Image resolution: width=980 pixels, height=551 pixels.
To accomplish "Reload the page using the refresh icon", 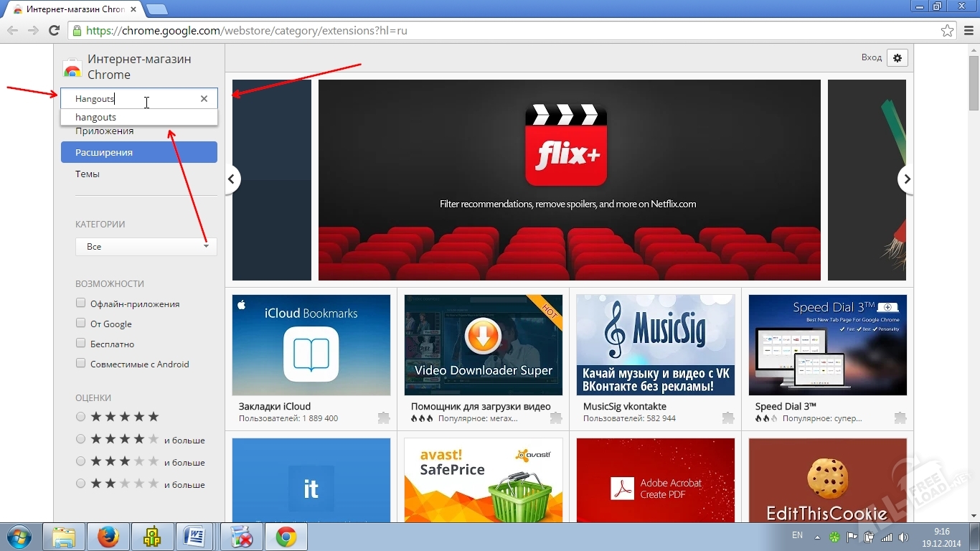I will point(54,31).
